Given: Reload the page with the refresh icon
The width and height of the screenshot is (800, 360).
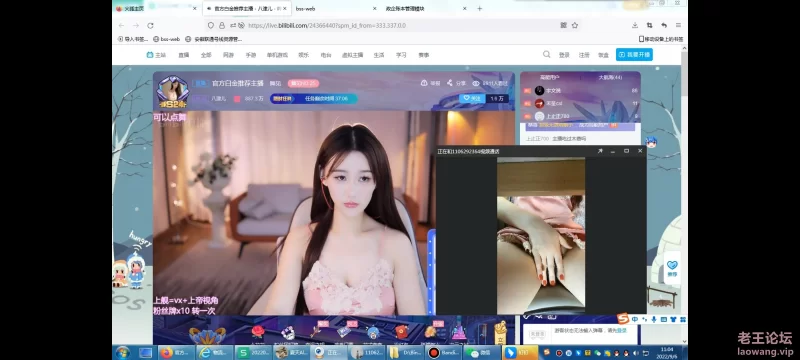Looking at the screenshot, I should pos(150,25).
